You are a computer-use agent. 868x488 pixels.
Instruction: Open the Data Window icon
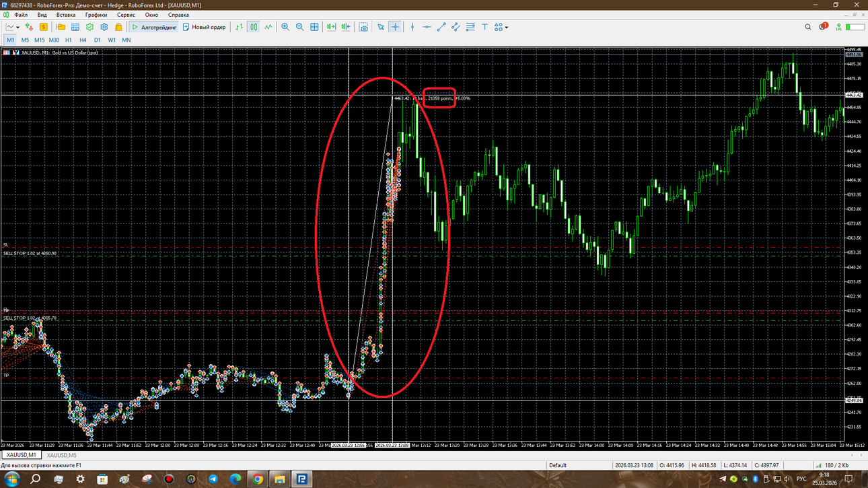tap(75, 27)
